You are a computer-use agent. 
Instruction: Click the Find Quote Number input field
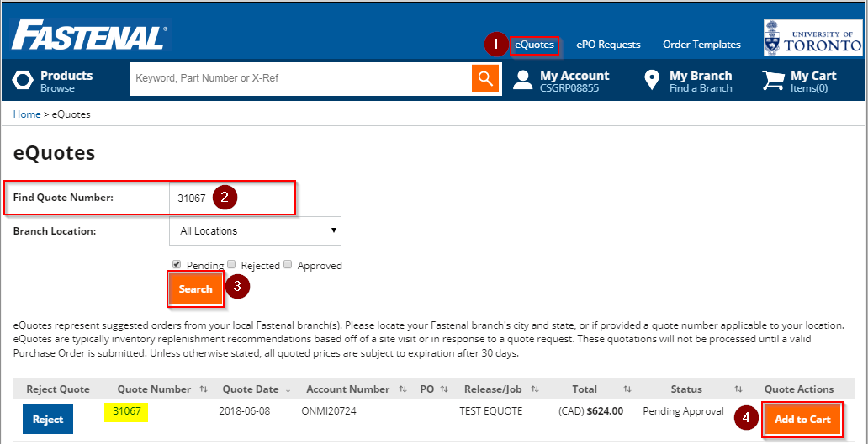coord(231,198)
